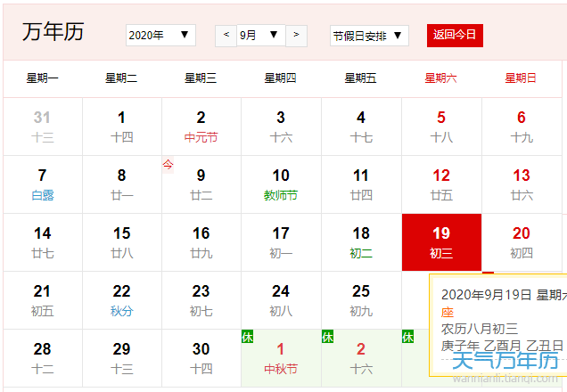Image resolution: width=567 pixels, height=392 pixels.
Task: Select September 28 十二
Action: click(x=43, y=358)
